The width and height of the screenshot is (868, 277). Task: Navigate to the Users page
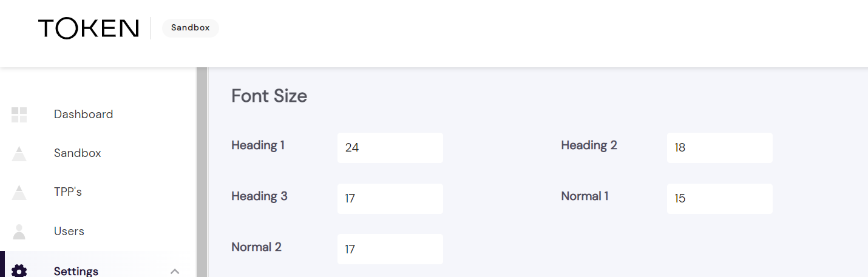click(x=69, y=231)
